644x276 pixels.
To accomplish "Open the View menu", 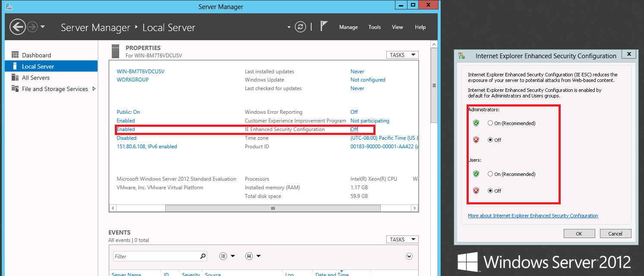I will click(x=398, y=27).
